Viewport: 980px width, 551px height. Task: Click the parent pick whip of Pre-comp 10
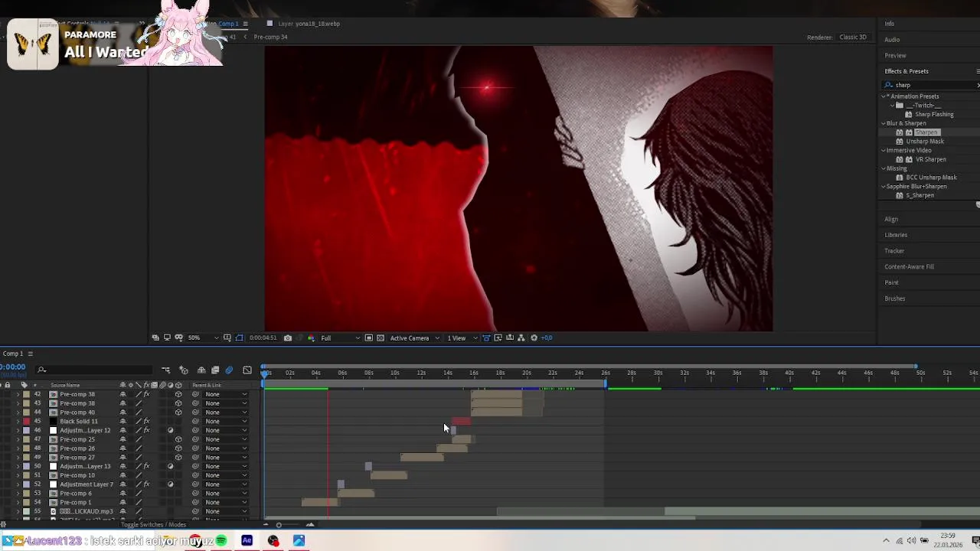tap(195, 475)
